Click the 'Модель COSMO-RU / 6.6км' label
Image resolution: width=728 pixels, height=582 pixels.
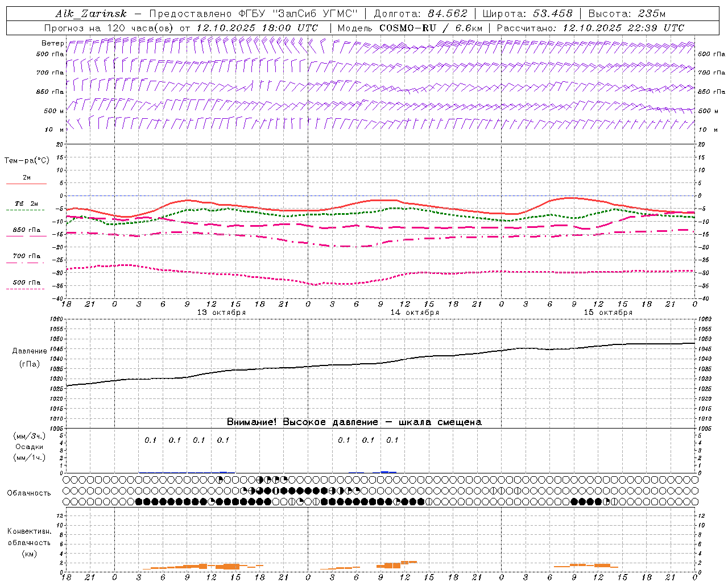click(x=410, y=28)
